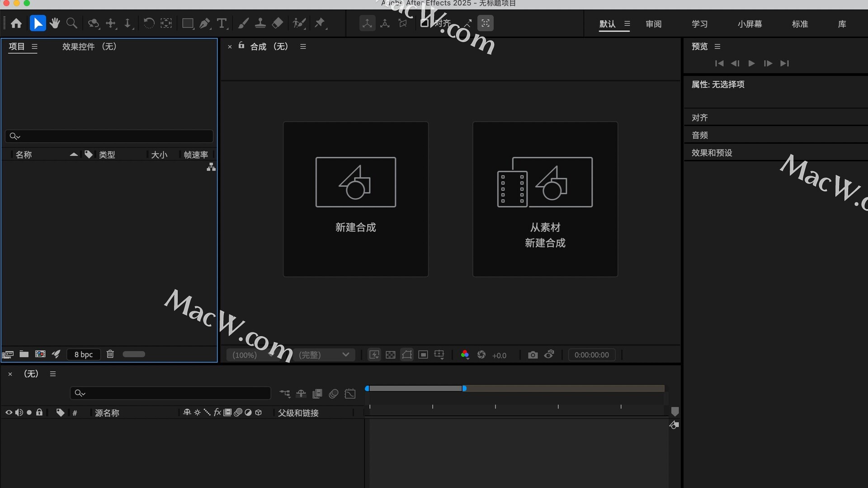
Task: Toggle fast previews in viewer
Action: (x=374, y=355)
